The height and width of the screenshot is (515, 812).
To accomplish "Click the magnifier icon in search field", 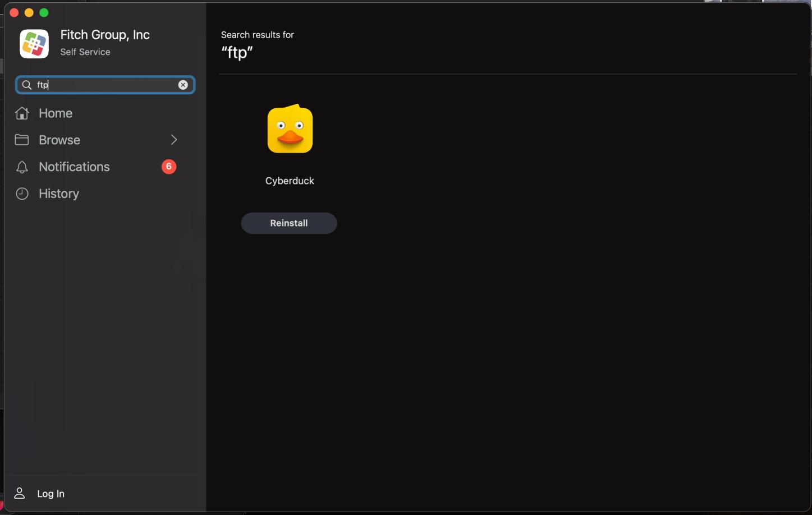I will (26, 85).
